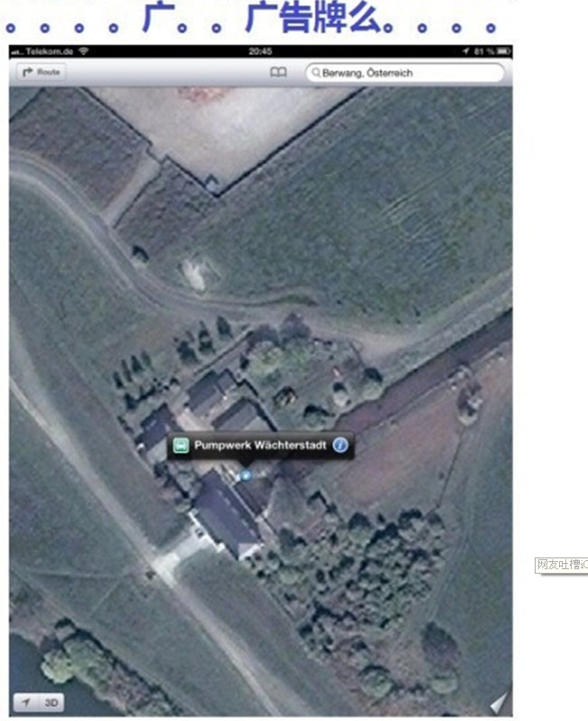This screenshot has width=588, height=721.
Task: Peel back the page curl corner
Action: [500, 701]
